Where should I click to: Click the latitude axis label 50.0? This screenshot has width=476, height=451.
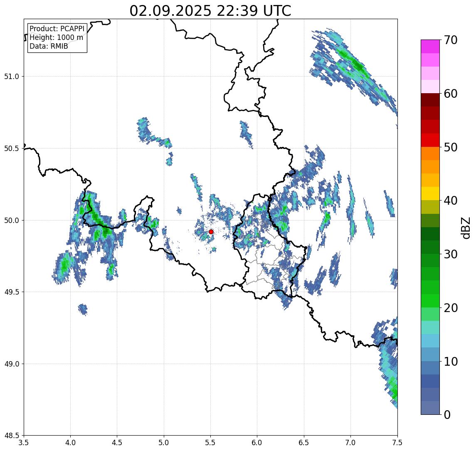12,220
